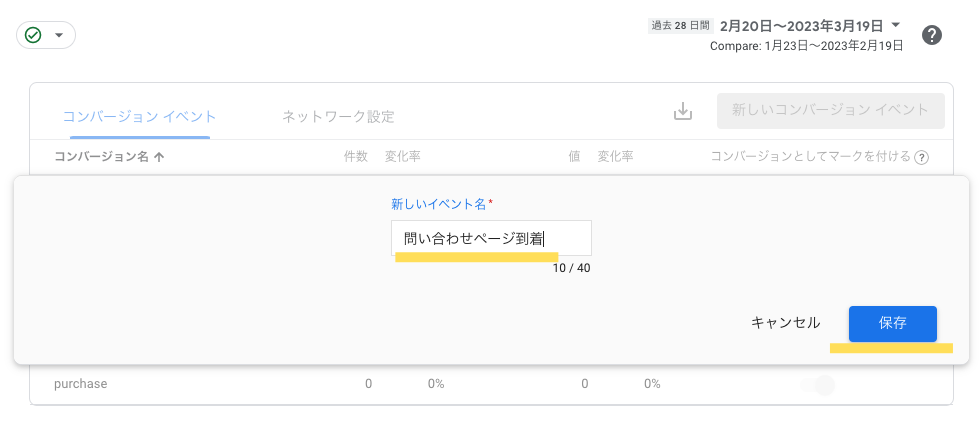980x424 pixels.
Task: Focus the 新しいイベント名 text field
Action: (x=491, y=238)
